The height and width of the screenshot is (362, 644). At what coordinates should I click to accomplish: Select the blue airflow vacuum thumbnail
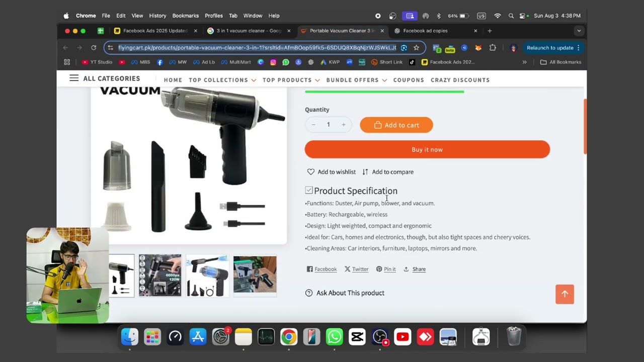pos(207,275)
